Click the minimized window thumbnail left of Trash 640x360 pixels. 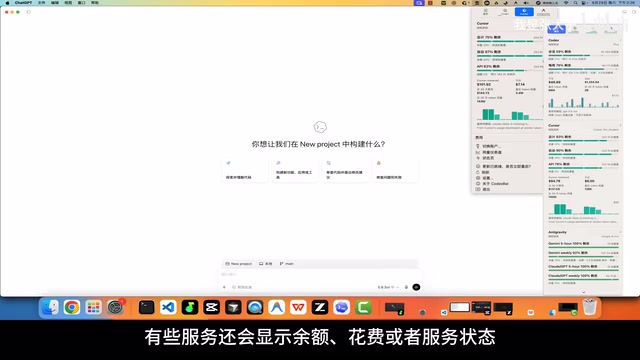pyautogui.click(x=568, y=309)
